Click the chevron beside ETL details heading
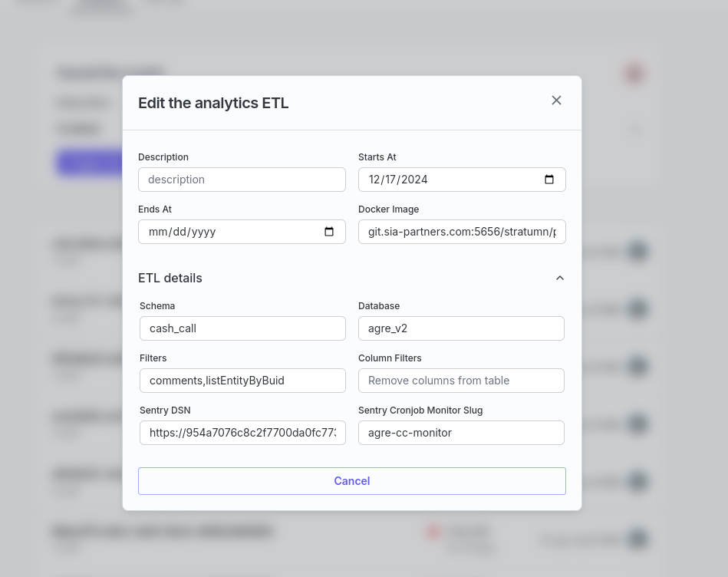Image resolution: width=728 pixels, height=577 pixels. point(560,278)
